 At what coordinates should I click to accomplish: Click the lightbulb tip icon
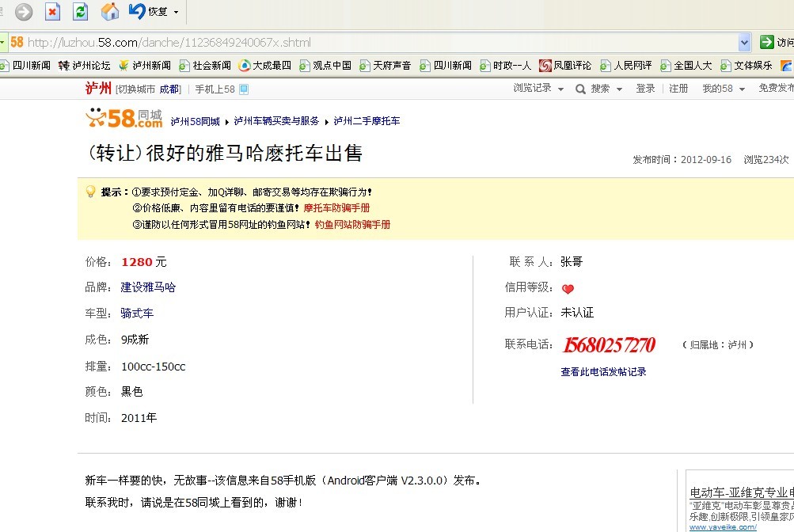point(91,192)
